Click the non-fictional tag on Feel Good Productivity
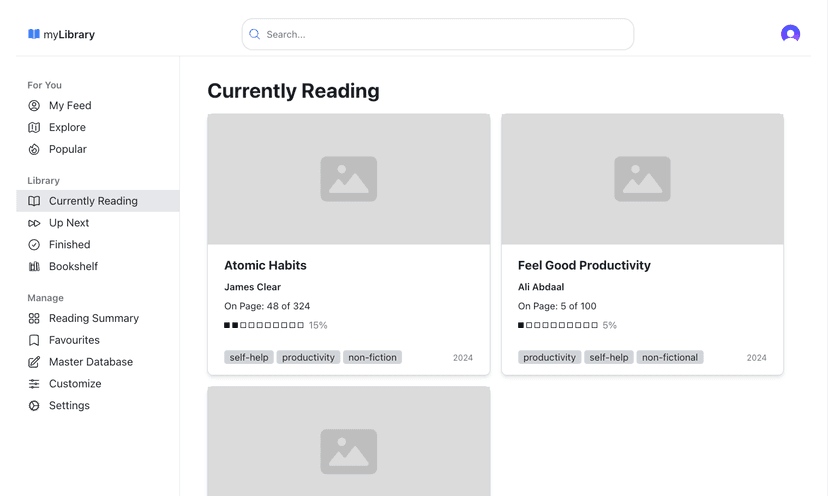This screenshot has width=828, height=496. 670,357
